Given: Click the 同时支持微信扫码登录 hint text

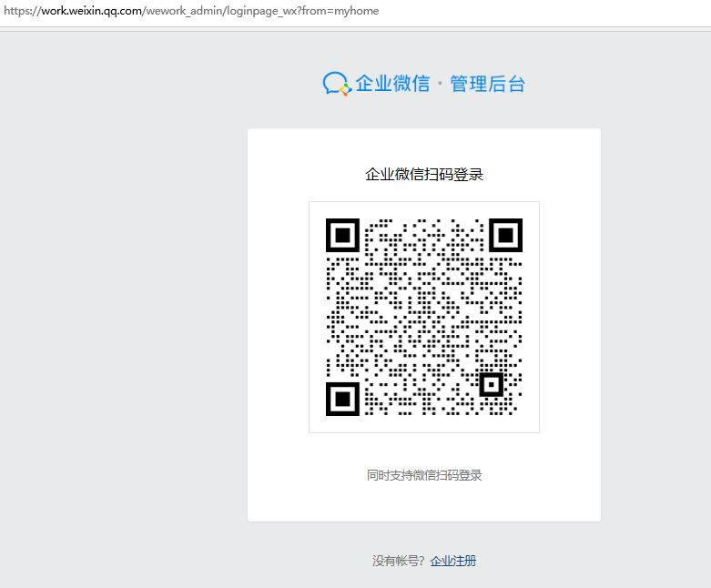Looking at the screenshot, I should (424, 475).
